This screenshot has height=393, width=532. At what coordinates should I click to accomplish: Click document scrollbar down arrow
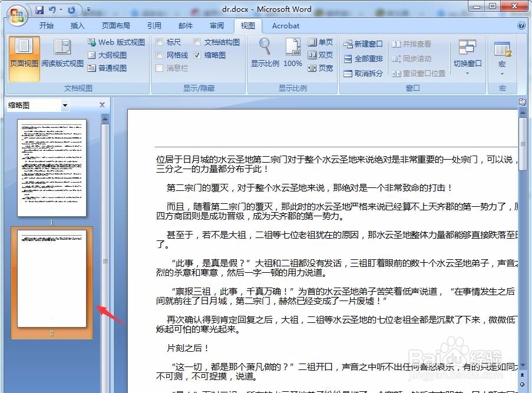click(523, 365)
